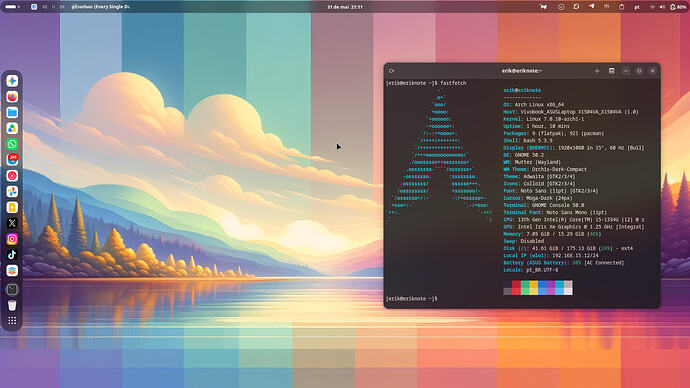Viewport: 690px width, 388px height.
Task: Launch Firefox from the dock
Action: coord(12,97)
